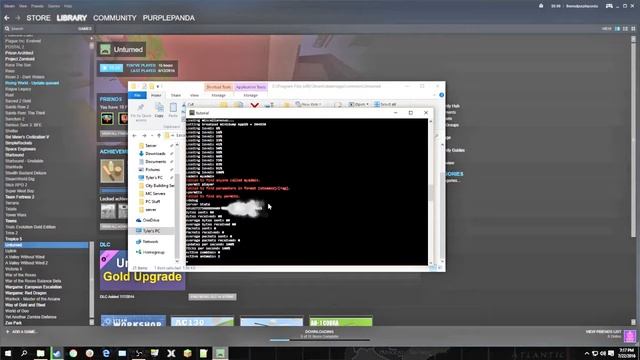This screenshot has height=360, width=640.
Task: Open Explorer help question mark icon
Action: coord(441,95)
